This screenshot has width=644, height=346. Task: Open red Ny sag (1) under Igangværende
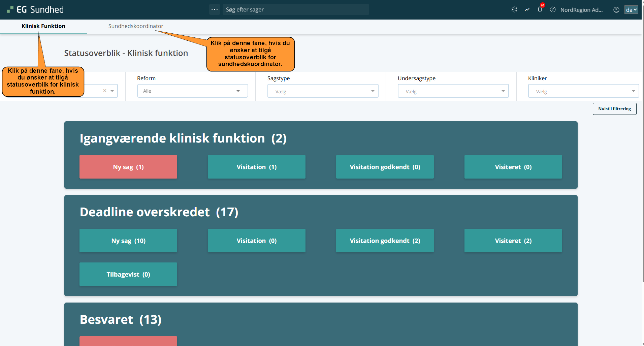coord(128,167)
